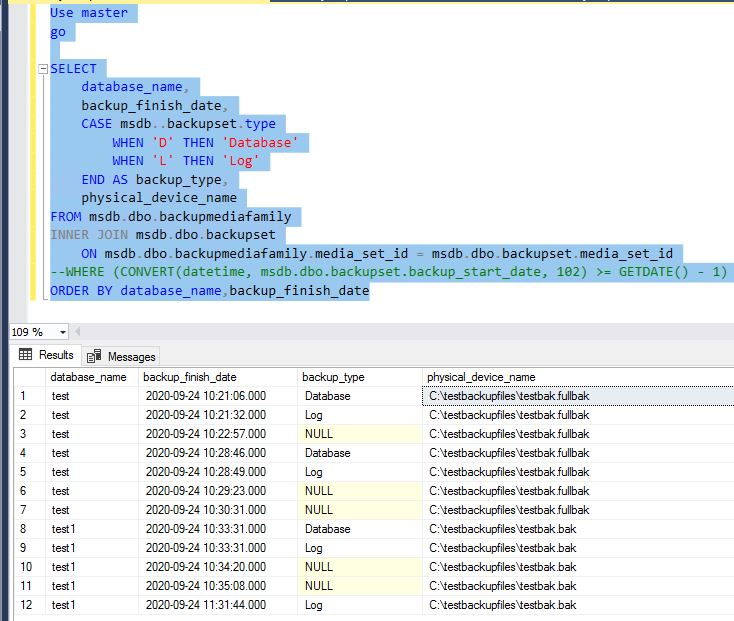Click the INNER JOIN msdb.dbo.backupset line
Screen dimensions: 734x621
coord(163,235)
